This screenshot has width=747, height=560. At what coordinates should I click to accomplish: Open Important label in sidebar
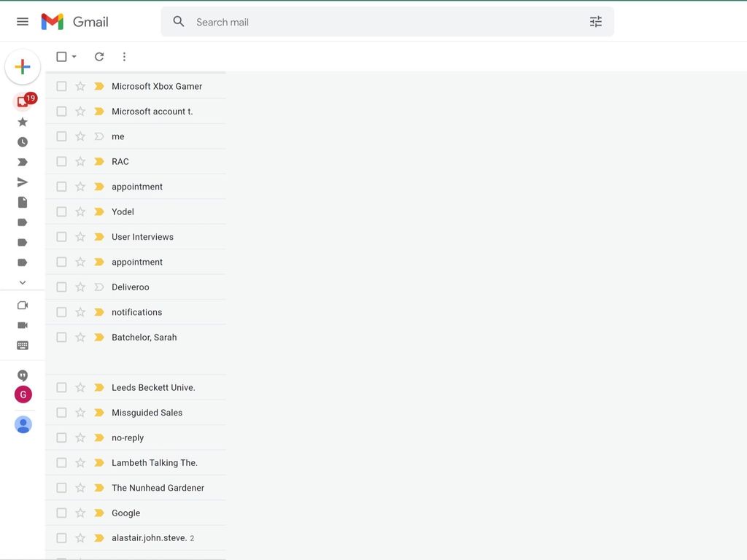point(23,163)
